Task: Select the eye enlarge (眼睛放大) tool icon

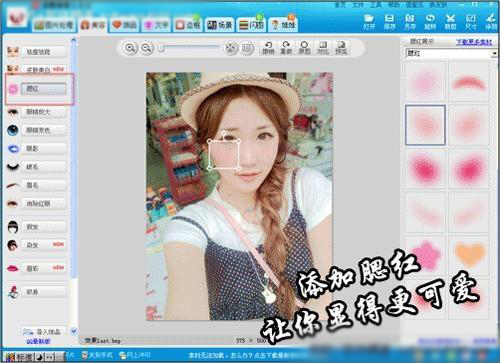Action: (13, 112)
